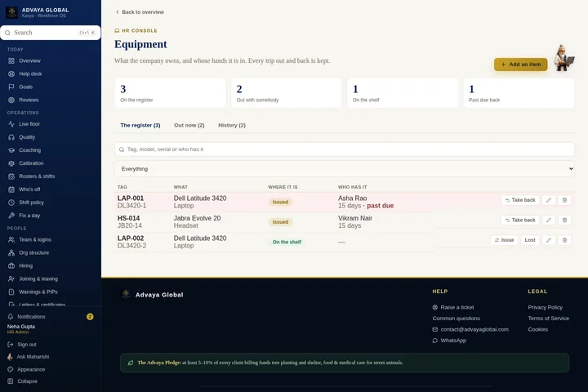Switch to The register (3) tab
Viewport: 588px width, 392px height.
pyautogui.click(x=140, y=125)
